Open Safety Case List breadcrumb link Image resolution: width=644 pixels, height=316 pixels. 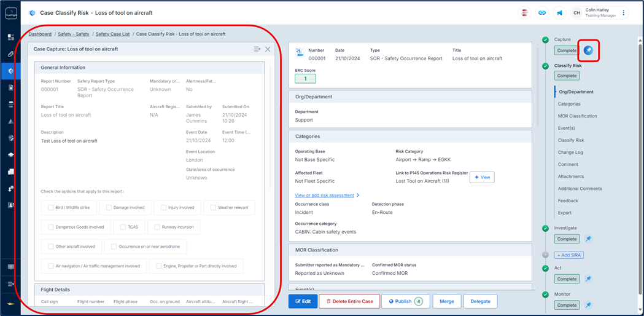click(112, 34)
